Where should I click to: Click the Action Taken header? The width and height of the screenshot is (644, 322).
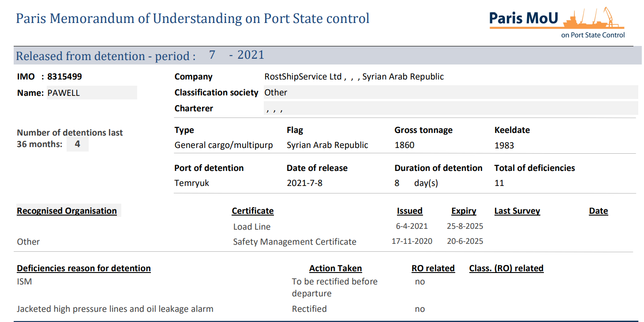[335, 268]
